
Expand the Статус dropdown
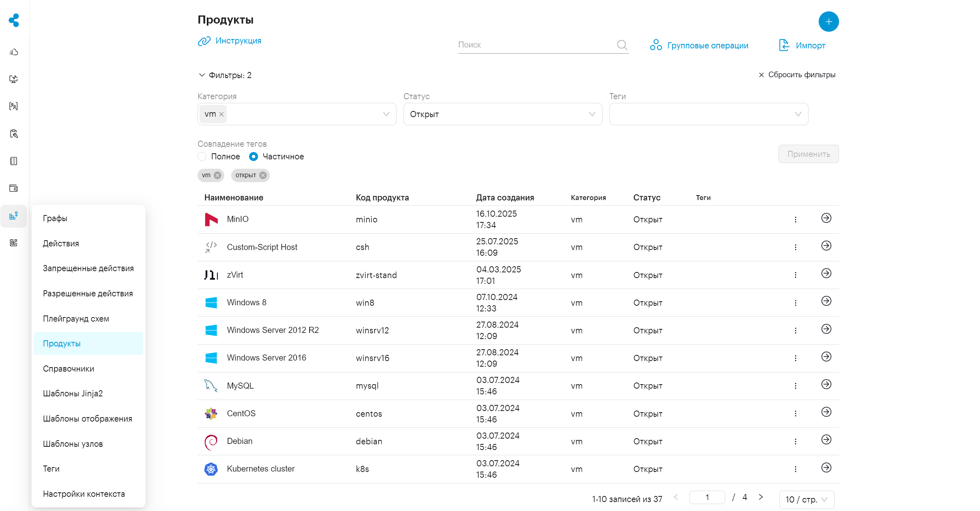(592, 114)
